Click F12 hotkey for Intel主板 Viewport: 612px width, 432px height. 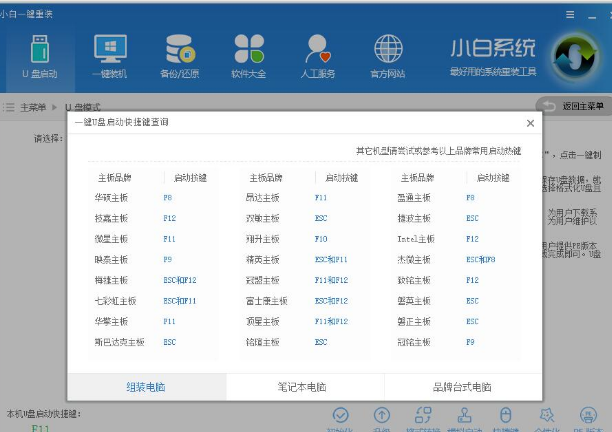pos(472,239)
